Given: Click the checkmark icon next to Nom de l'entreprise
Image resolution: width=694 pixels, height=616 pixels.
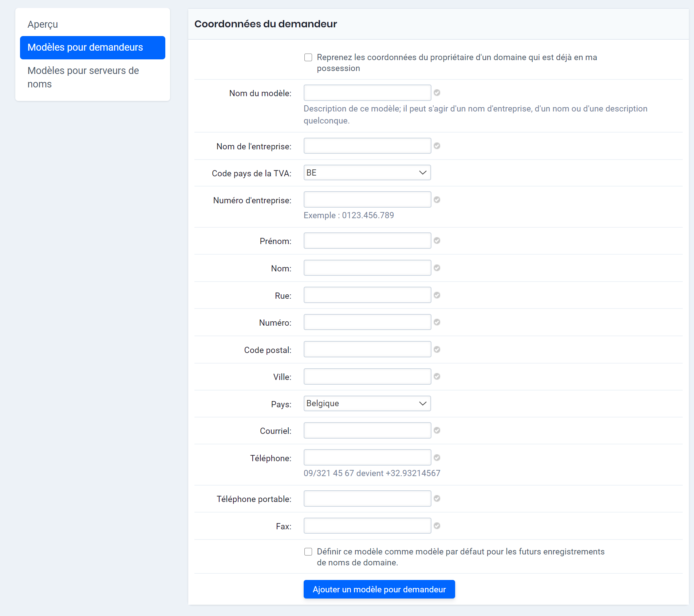Looking at the screenshot, I should pos(437,146).
